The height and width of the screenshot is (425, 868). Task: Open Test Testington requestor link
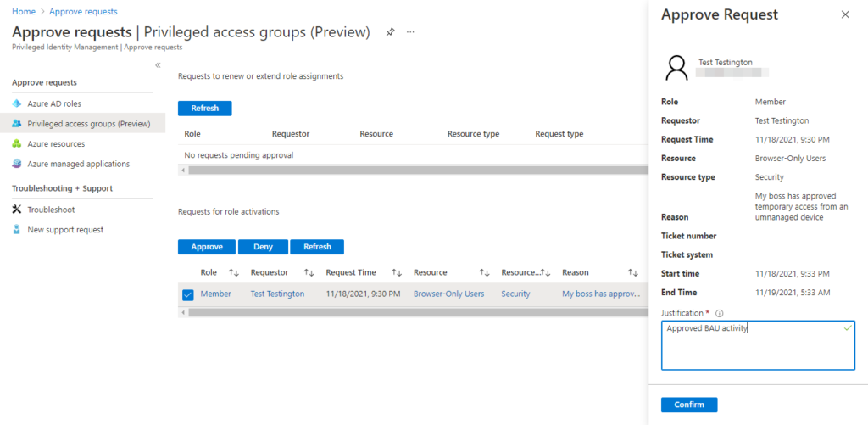277,294
